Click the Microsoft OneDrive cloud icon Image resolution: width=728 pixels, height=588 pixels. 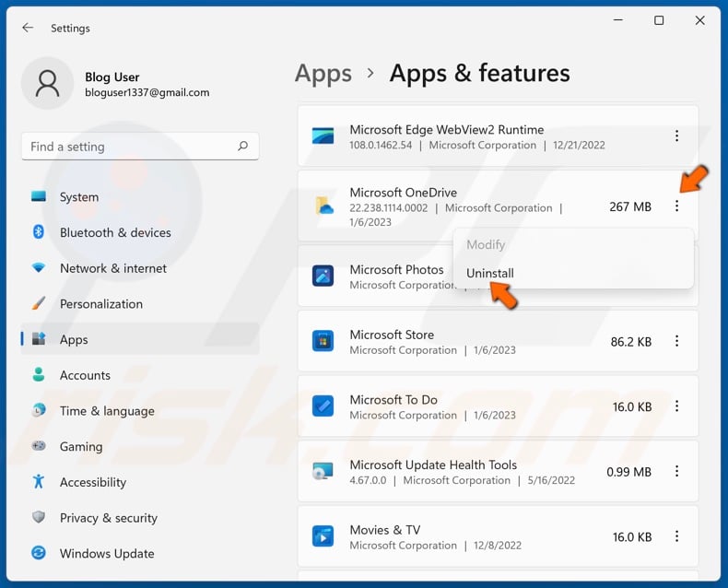click(324, 206)
